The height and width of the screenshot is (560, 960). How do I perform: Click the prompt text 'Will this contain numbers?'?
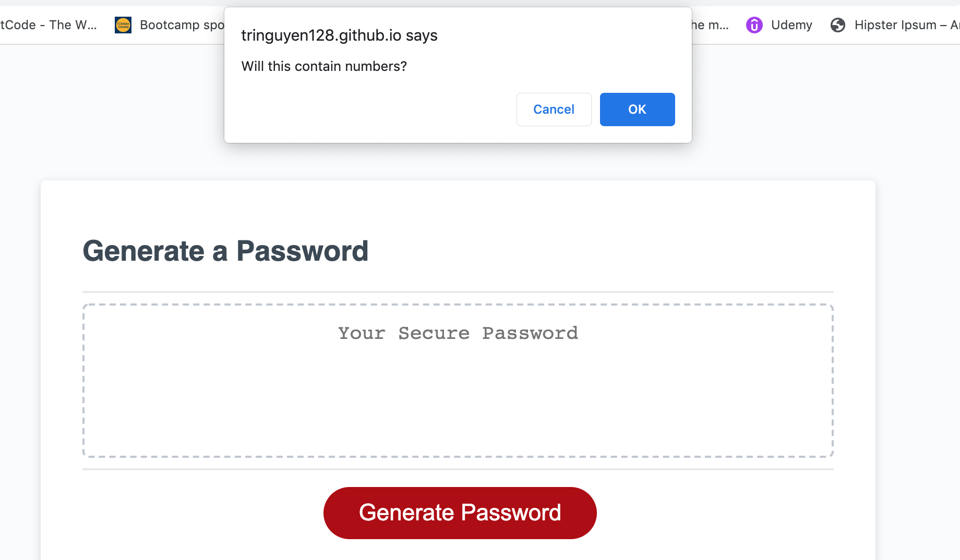pyautogui.click(x=323, y=66)
